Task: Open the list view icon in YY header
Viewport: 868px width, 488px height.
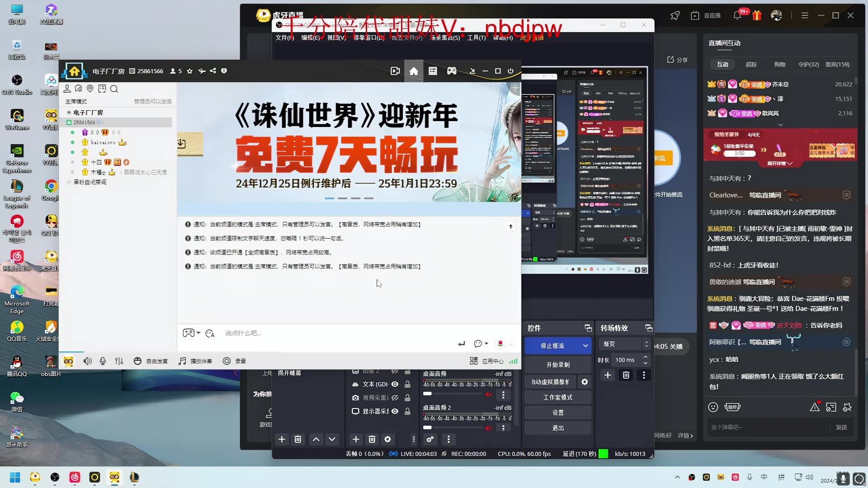Action: point(433,71)
